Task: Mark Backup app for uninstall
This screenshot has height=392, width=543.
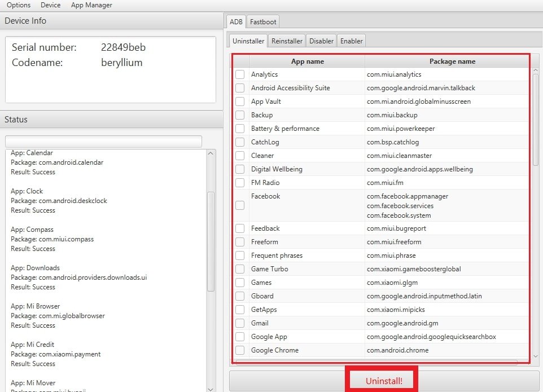Action: tap(240, 115)
